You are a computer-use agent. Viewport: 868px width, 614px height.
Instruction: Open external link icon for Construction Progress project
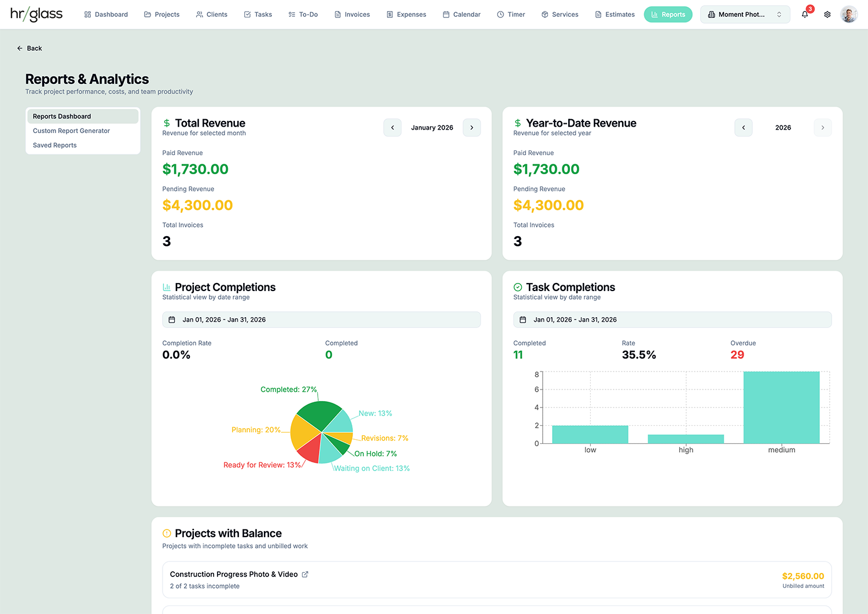point(305,574)
